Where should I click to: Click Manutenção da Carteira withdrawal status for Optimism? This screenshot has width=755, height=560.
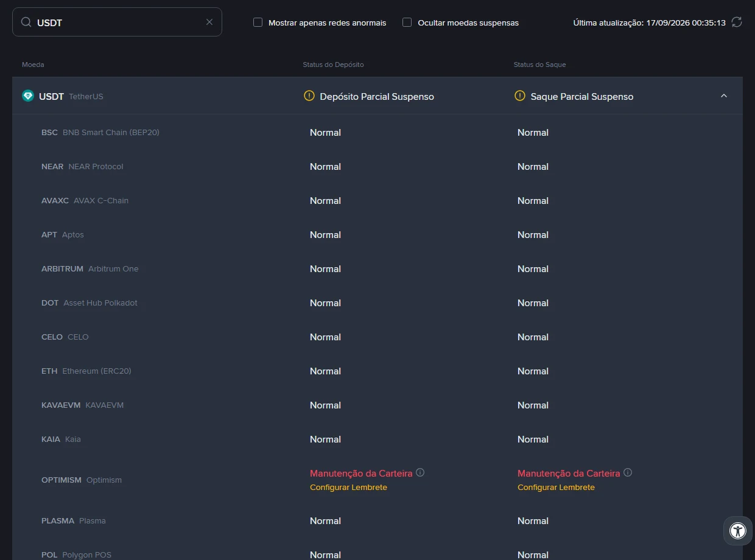(569, 473)
